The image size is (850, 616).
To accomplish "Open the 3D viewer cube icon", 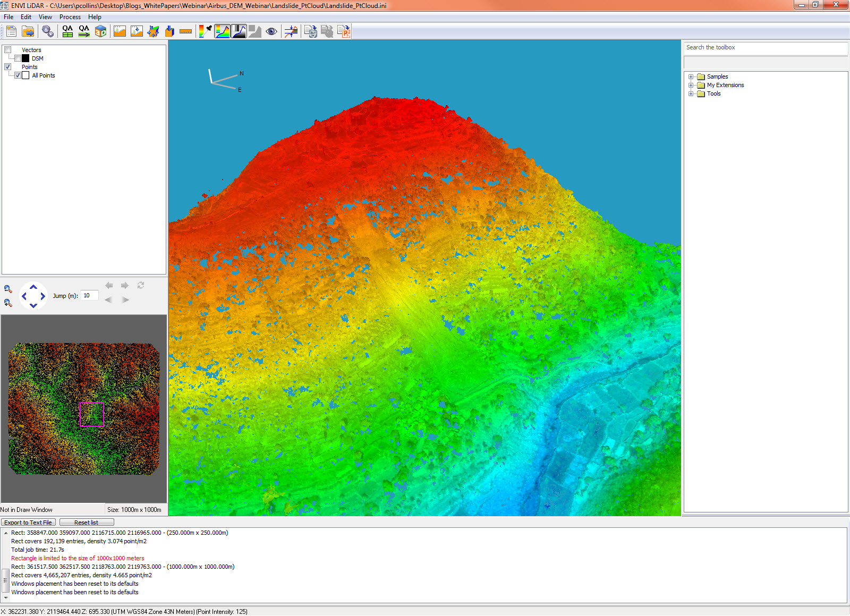I will (x=100, y=31).
